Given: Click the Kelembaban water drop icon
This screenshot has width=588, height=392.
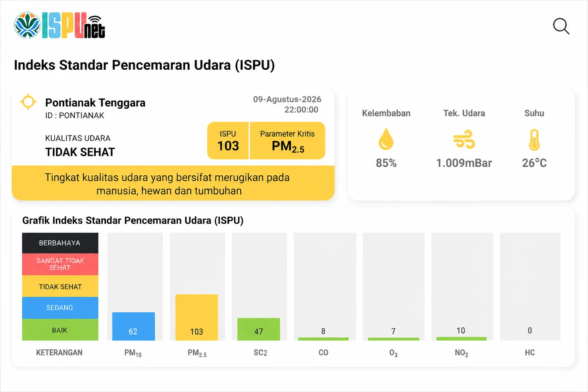Looking at the screenshot, I should [x=386, y=139].
